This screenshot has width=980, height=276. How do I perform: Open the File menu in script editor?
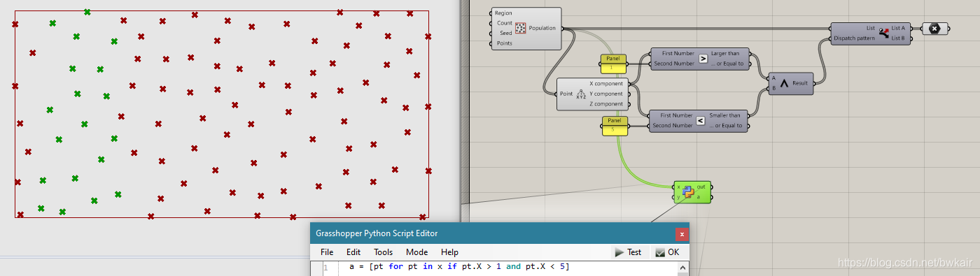(x=327, y=252)
